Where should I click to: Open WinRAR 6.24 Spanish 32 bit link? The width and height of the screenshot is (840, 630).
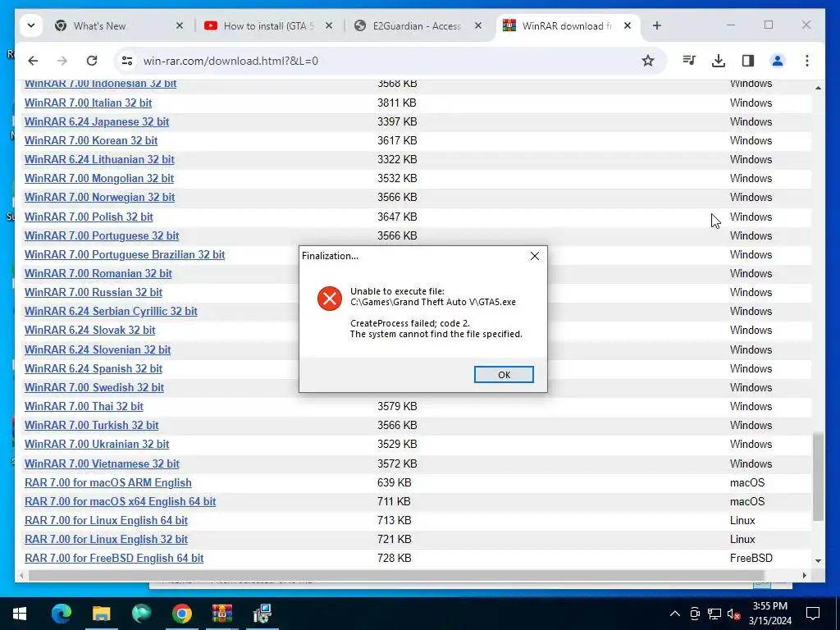pos(94,368)
